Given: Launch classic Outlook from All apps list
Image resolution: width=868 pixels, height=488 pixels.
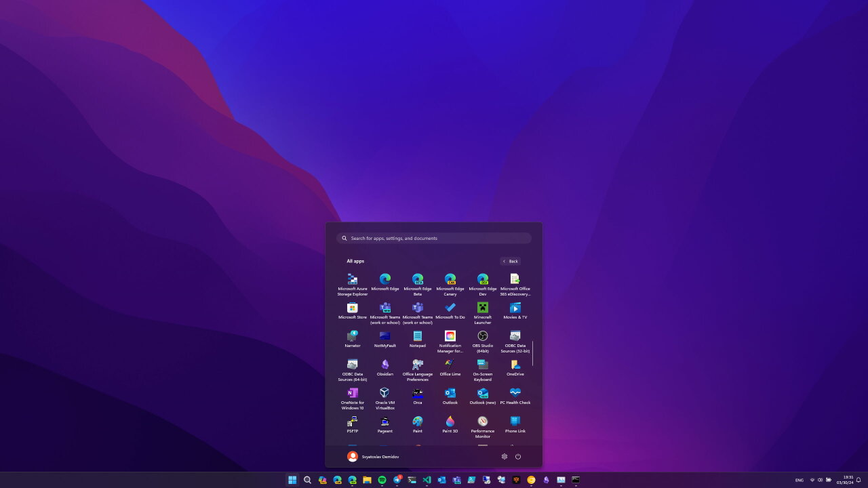Looking at the screenshot, I should [450, 396].
